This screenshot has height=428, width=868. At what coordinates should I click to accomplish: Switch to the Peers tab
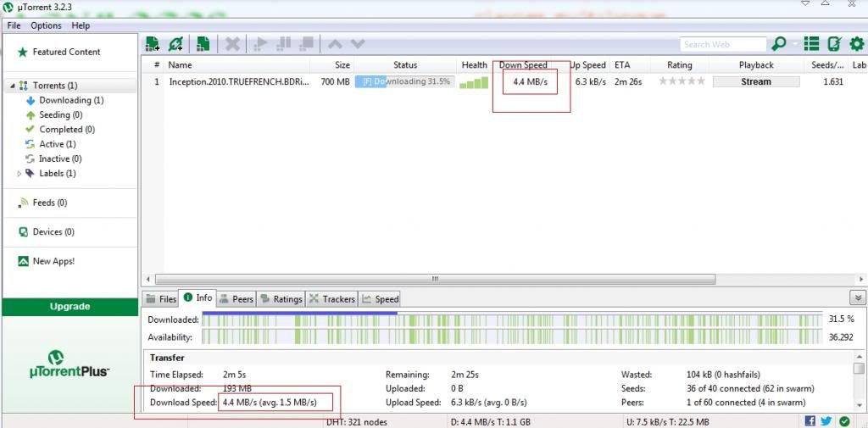(x=236, y=298)
